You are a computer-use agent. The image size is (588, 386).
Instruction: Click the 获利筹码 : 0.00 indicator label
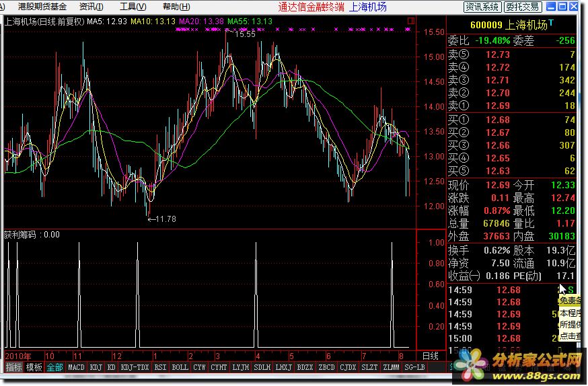[x=32, y=235]
